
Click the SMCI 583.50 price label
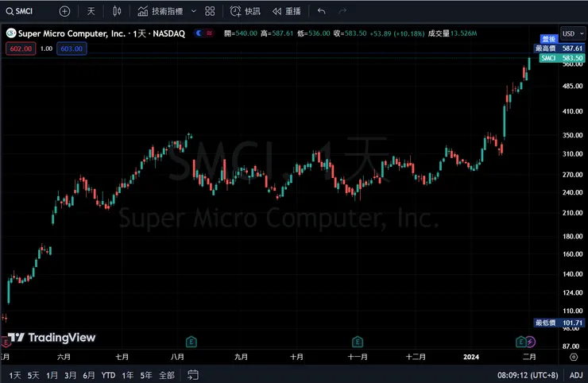[562, 58]
